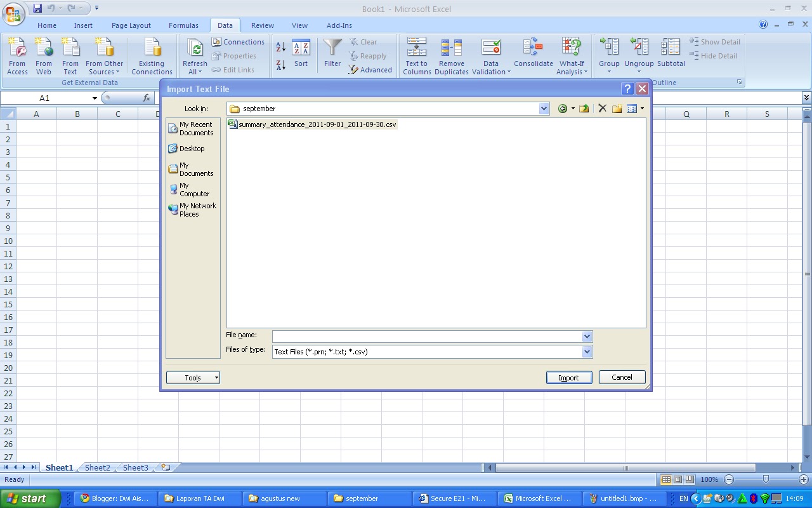The image size is (812, 508).
Task: Click the zoom slider handle
Action: click(x=766, y=479)
